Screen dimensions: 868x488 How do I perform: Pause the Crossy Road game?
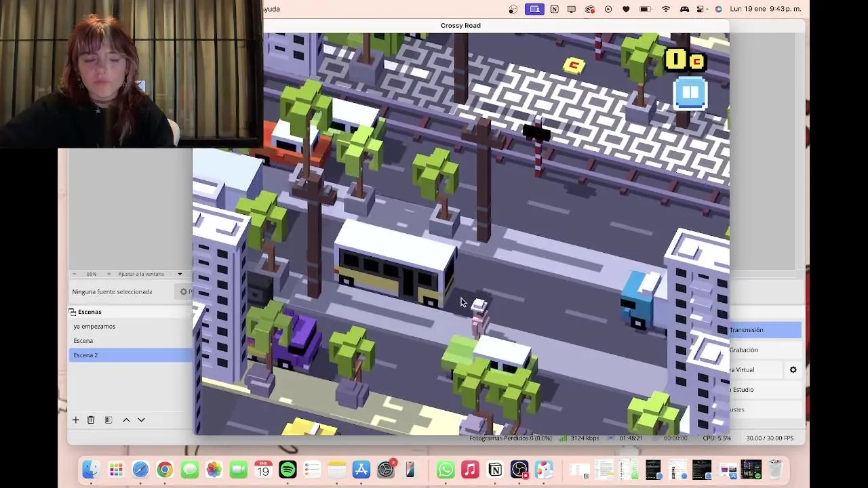(690, 93)
